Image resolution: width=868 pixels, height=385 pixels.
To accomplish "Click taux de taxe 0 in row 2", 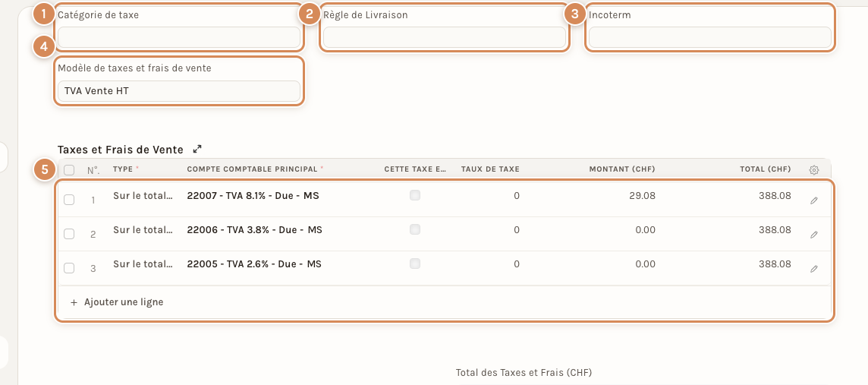I will click(517, 230).
